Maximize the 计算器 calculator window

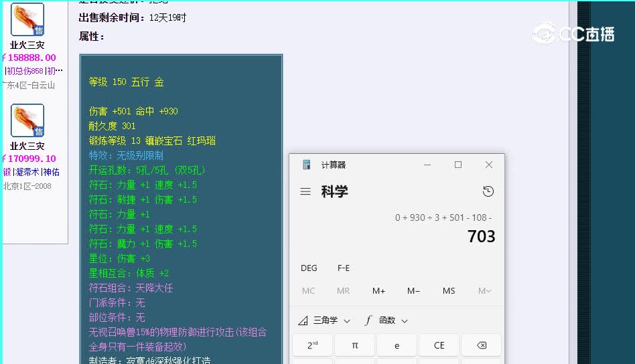tap(458, 165)
